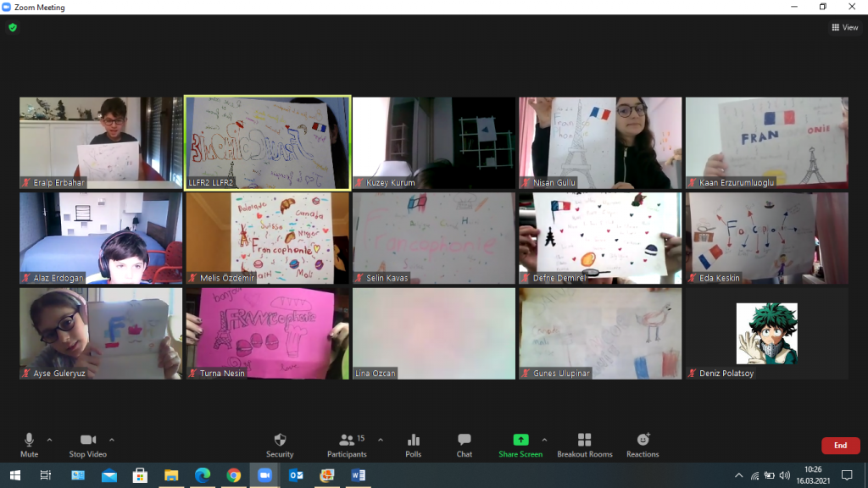Screen dimensions: 868x488
Task: Open Breakout Rooms
Action: [584, 441]
